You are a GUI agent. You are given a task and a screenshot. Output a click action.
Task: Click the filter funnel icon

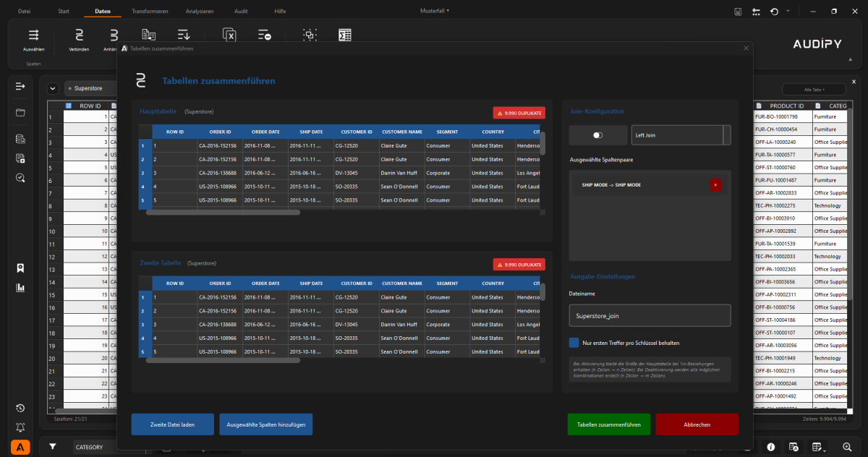(53, 447)
